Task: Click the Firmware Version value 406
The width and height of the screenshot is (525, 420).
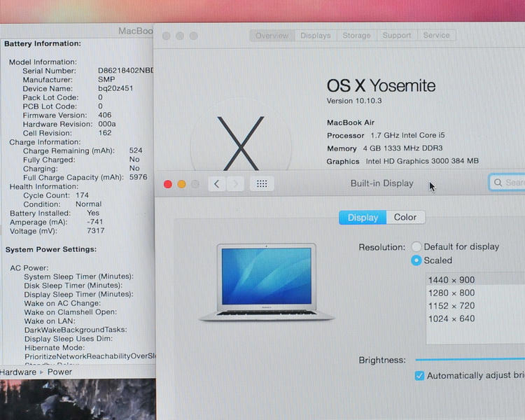Action: 104,115
